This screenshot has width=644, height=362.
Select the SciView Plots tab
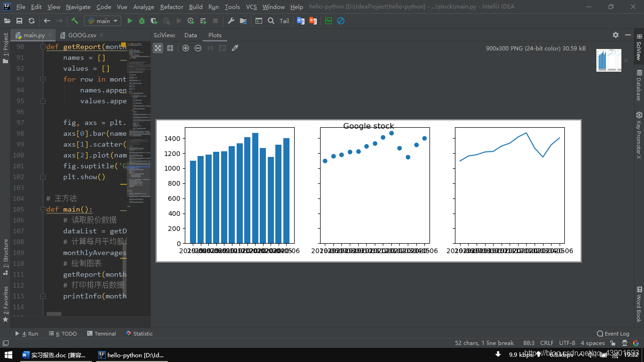(x=215, y=35)
